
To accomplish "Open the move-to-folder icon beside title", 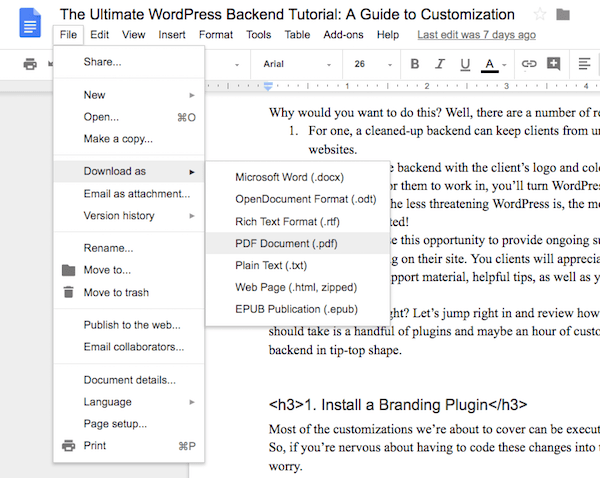I will [562, 15].
